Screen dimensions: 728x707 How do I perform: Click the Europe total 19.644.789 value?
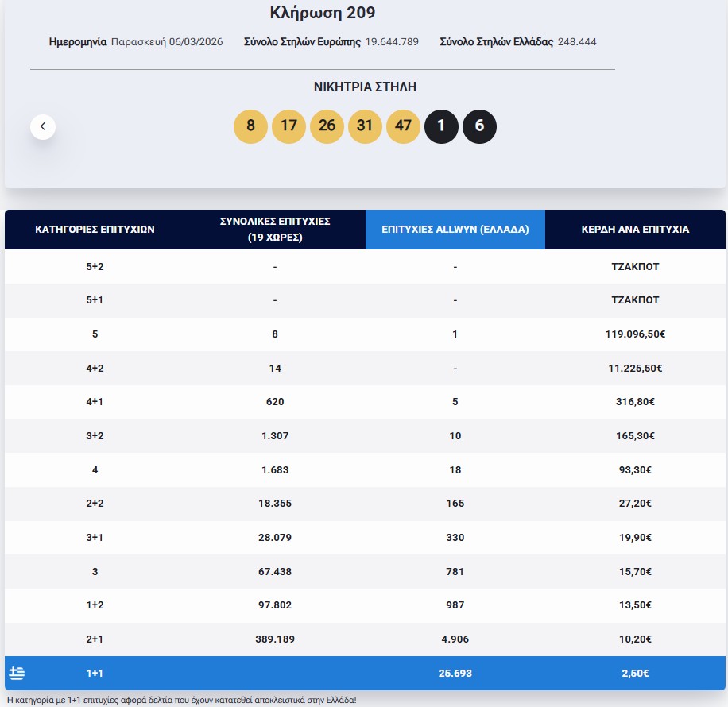(391, 42)
